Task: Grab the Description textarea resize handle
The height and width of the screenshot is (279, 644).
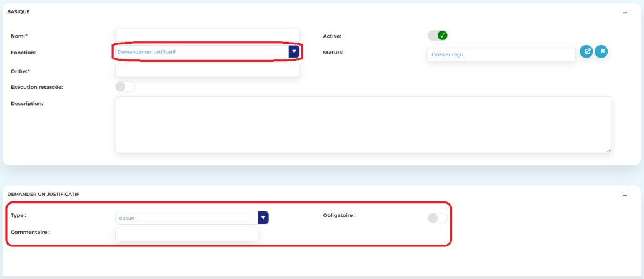Action: pyautogui.click(x=608, y=150)
